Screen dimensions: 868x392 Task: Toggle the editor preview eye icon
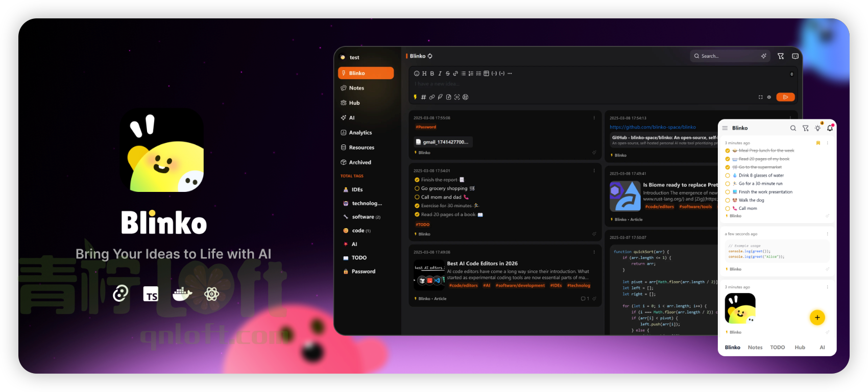(x=769, y=97)
